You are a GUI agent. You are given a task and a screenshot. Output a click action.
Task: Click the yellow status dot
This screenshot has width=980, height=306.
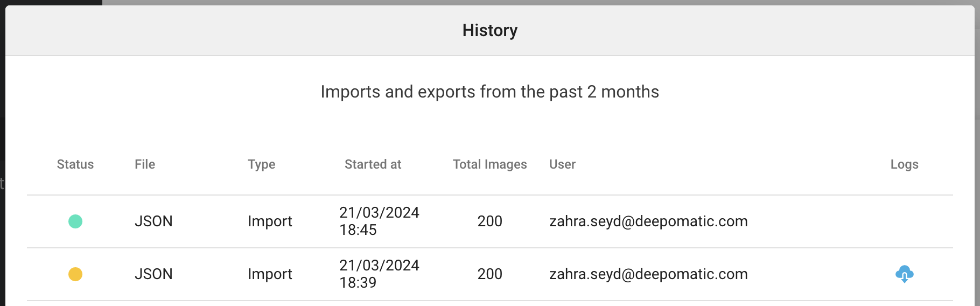tap(75, 274)
